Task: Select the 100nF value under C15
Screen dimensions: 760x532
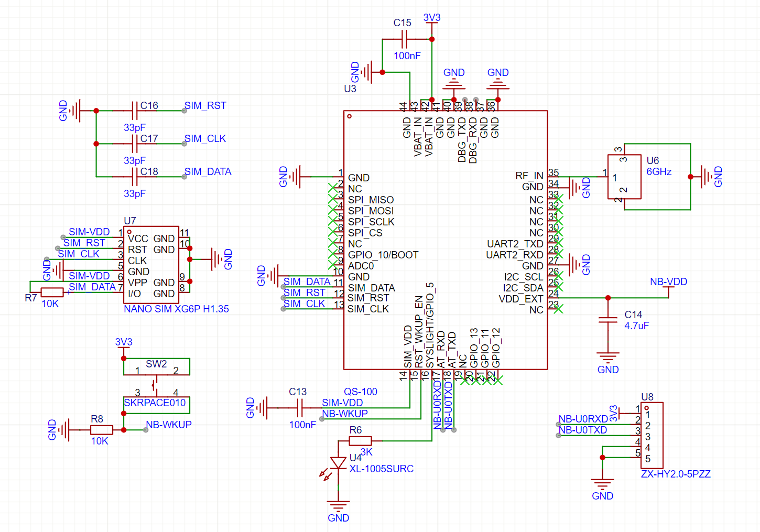Action: pos(407,56)
